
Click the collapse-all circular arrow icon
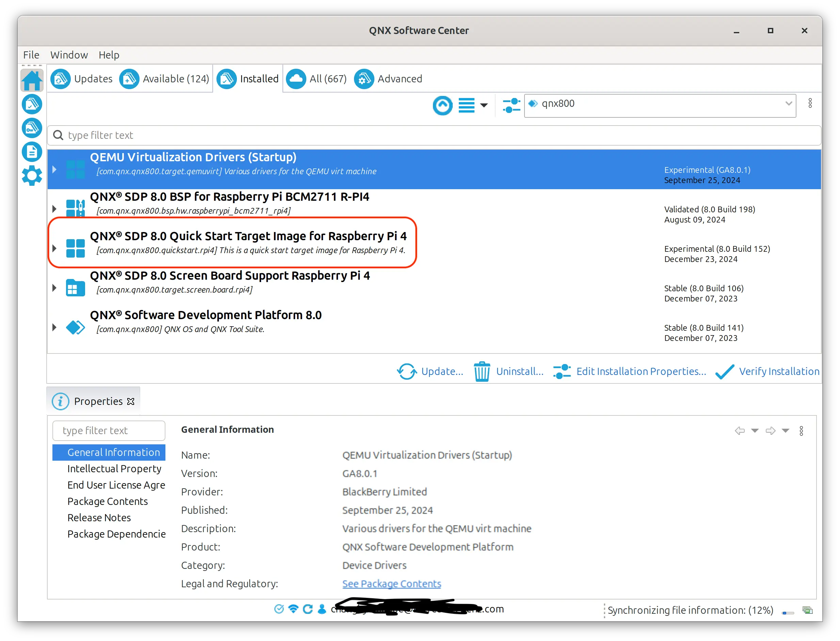pos(442,105)
